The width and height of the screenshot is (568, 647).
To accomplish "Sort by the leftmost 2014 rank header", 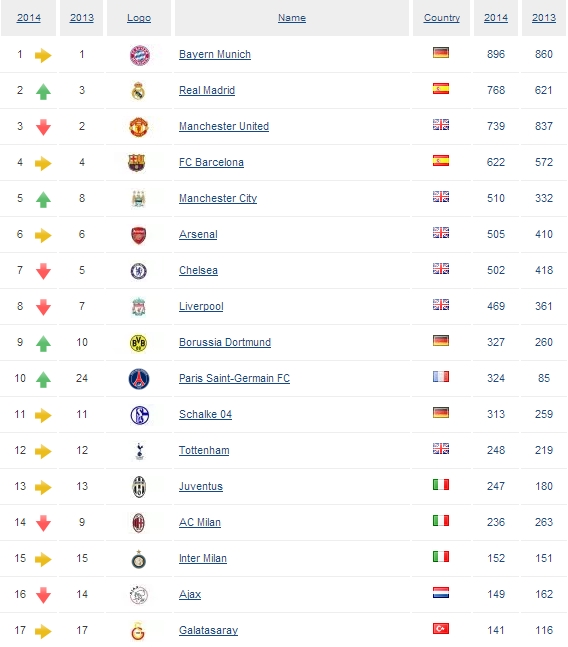I will [28, 18].
